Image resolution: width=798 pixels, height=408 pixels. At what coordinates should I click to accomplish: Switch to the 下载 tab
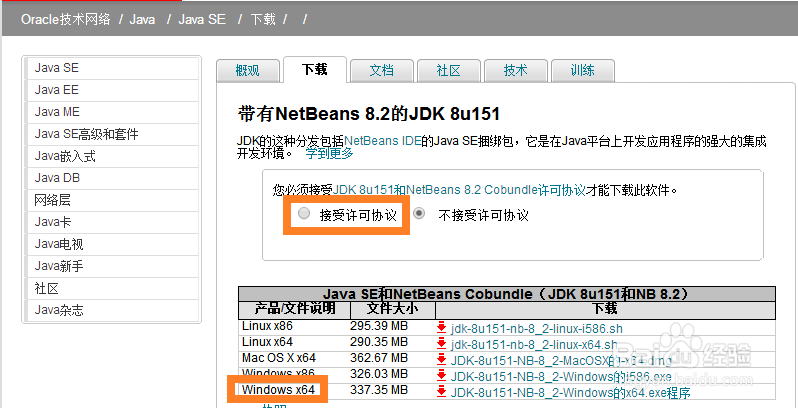pos(315,70)
